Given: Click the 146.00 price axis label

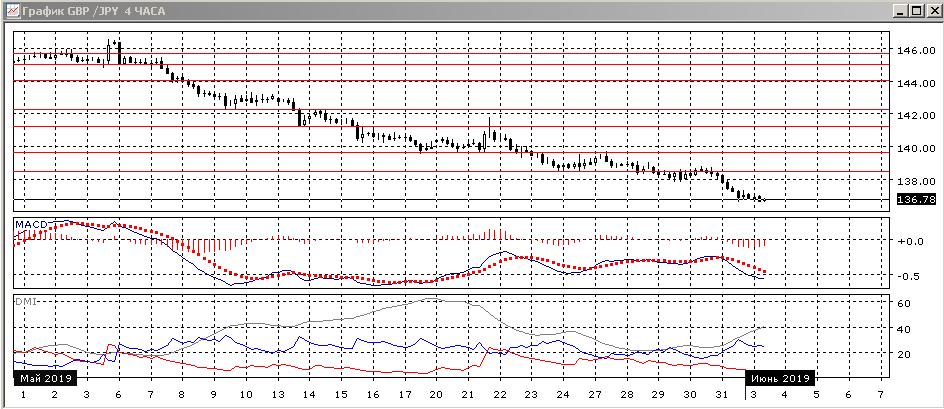Looking at the screenshot, I should point(916,50).
